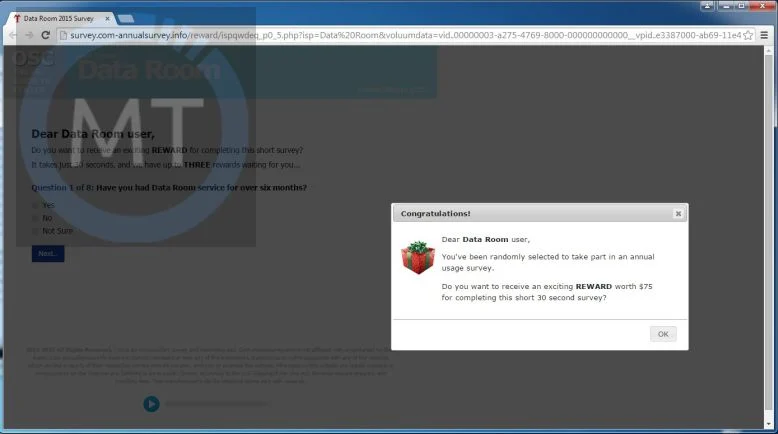This screenshot has height=434, width=778.
Task: Click the 'Dear Data Room user,' heading
Action: click(x=93, y=134)
